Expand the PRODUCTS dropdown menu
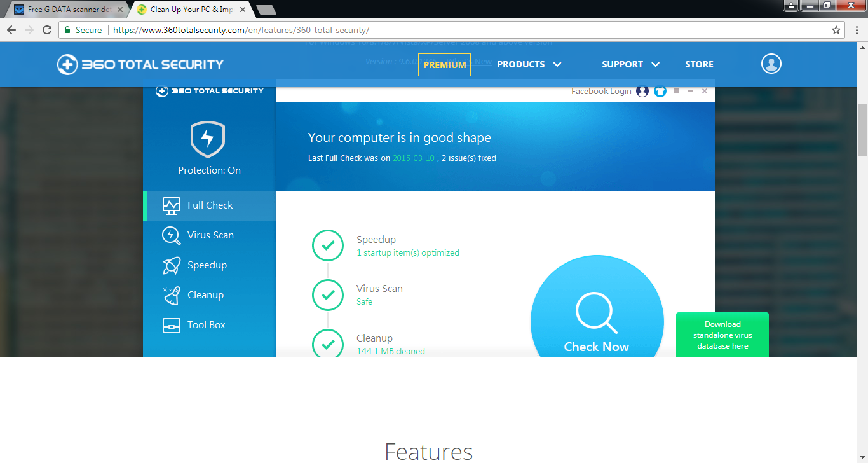This screenshot has width=868, height=463. tap(529, 64)
